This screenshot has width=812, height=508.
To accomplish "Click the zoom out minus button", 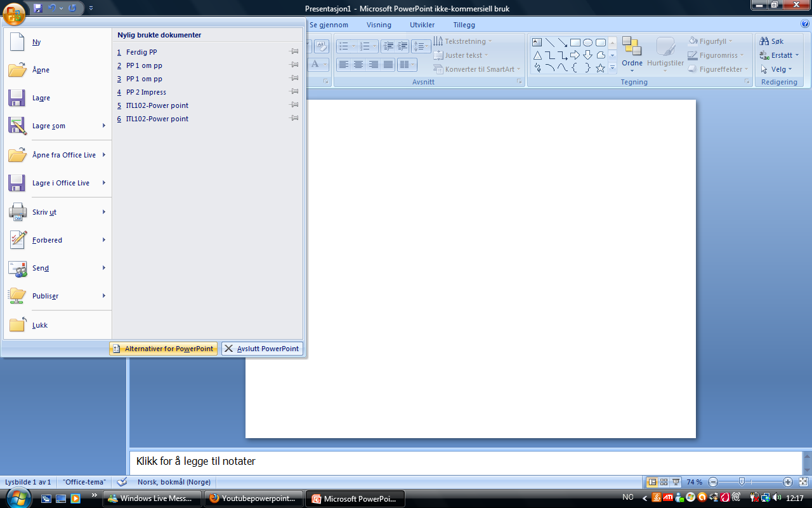I will 713,482.
